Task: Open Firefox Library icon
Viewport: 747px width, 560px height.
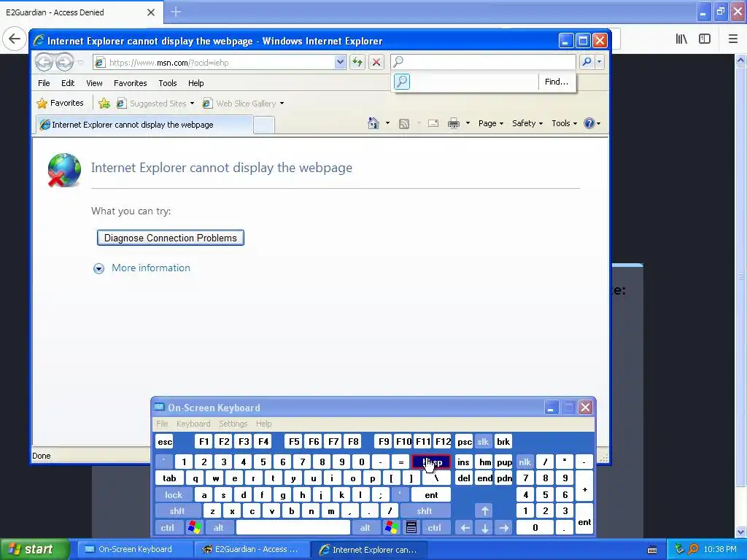Action: [681, 39]
